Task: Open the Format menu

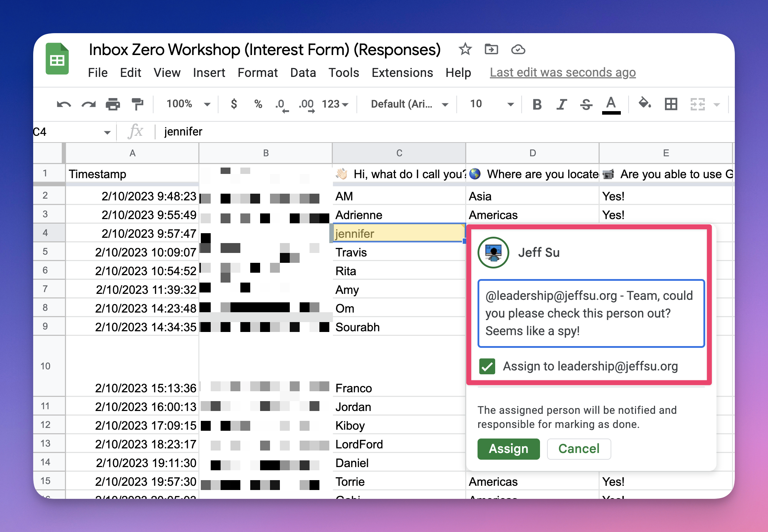Action: click(x=258, y=73)
